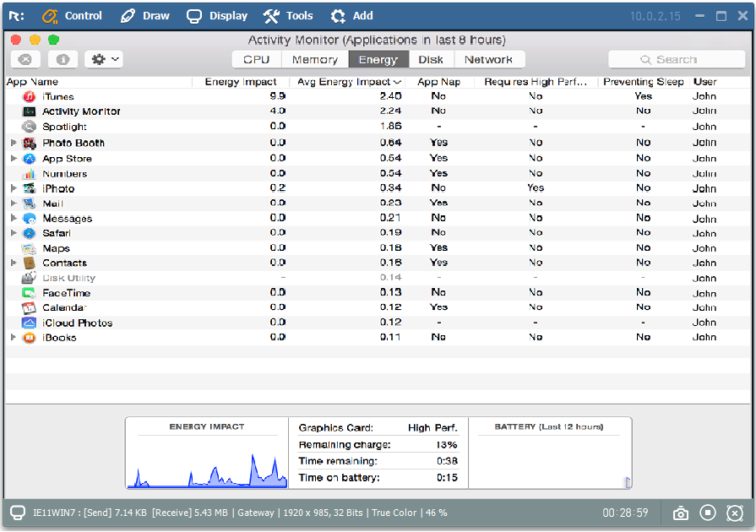The image size is (756, 532).
Task: Click the inspect process info button
Action: [63, 59]
